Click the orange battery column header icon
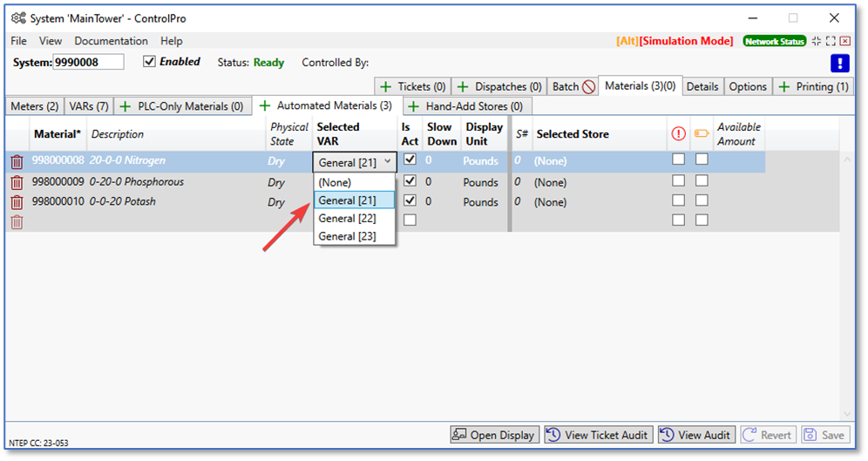The image size is (868, 461). click(701, 134)
